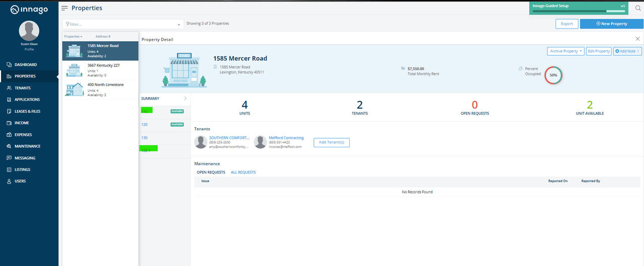Click the New Property button
The height and width of the screenshot is (266, 644).
click(611, 24)
